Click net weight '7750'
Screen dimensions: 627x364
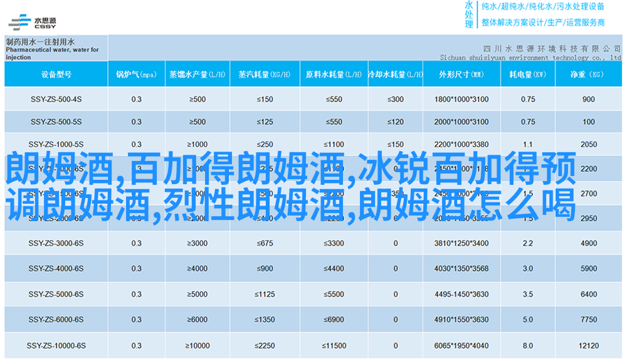click(589, 320)
